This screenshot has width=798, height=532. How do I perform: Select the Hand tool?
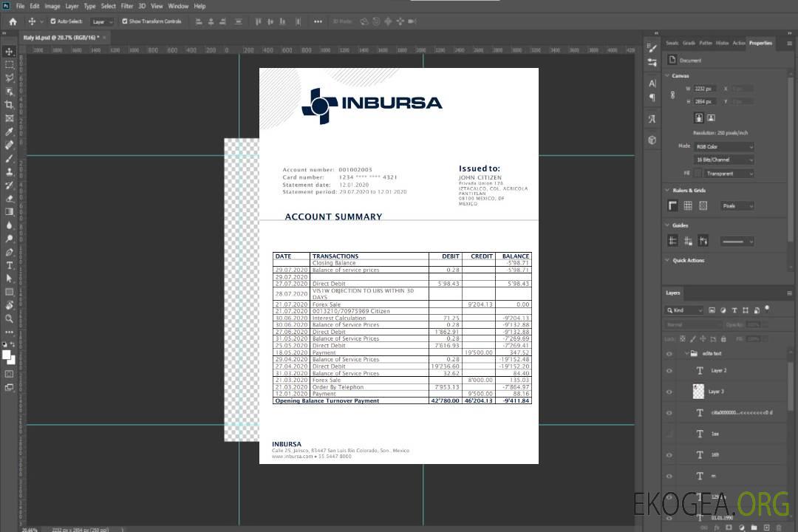click(9, 305)
